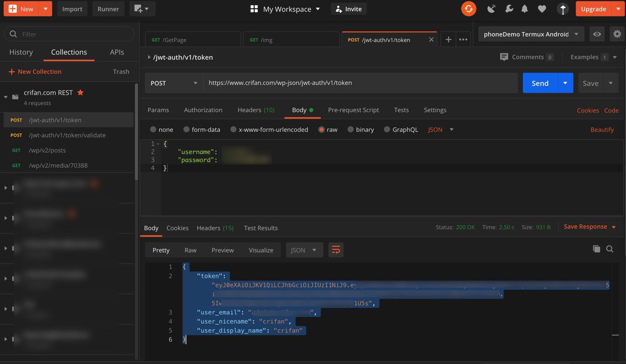Collapse the crifan.com REST collection

point(6,97)
